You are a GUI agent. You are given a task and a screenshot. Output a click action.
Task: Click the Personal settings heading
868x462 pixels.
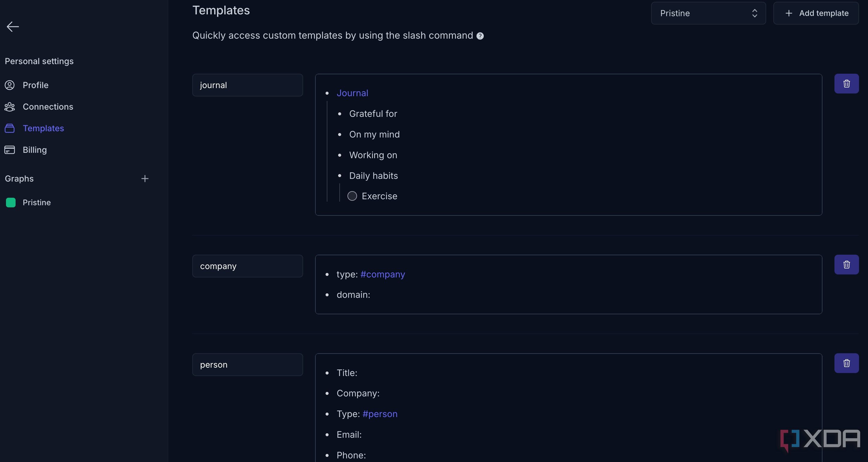(39, 61)
